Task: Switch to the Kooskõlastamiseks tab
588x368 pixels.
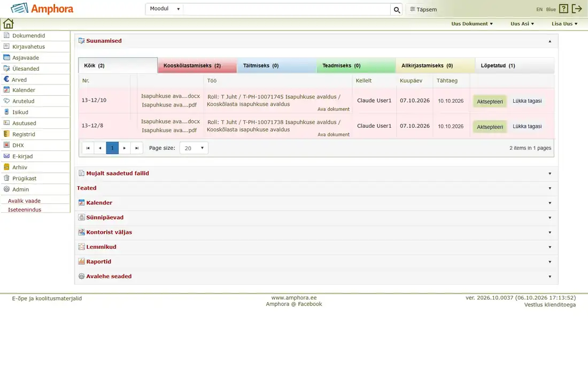Action: tap(197, 66)
